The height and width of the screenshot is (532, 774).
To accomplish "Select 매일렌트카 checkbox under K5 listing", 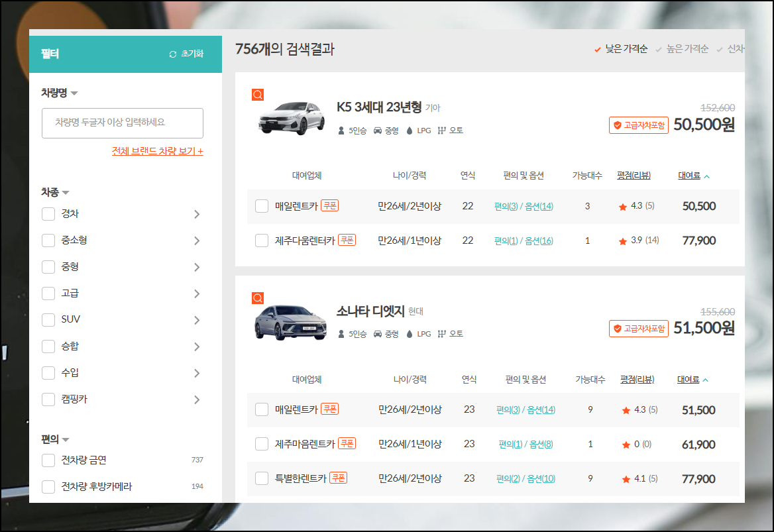I will (262, 206).
